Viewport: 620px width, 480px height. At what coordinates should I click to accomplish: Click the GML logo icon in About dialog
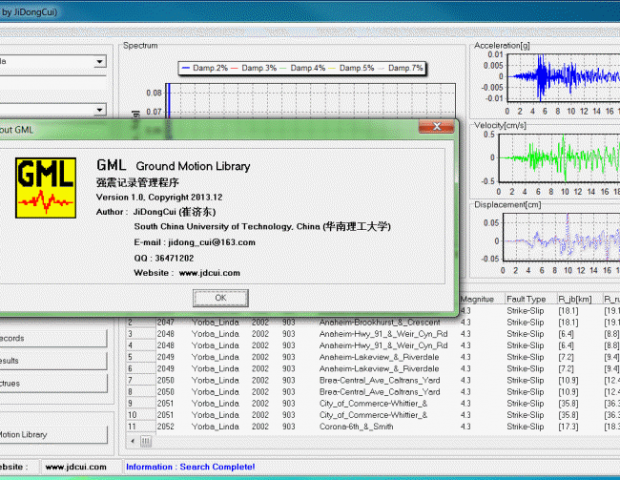point(45,187)
